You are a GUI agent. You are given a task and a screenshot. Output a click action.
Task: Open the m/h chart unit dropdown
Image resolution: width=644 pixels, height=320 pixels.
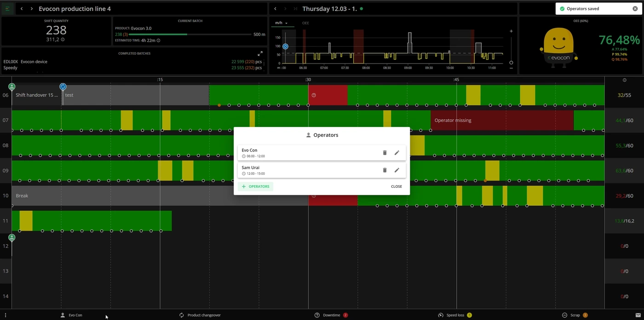click(x=281, y=23)
